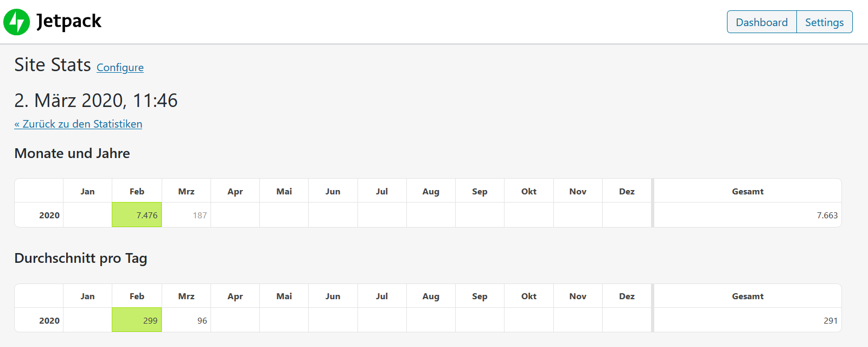The height and width of the screenshot is (347, 868).
Task: Click the Feb header in Monate und Jahre
Action: (137, 191)
